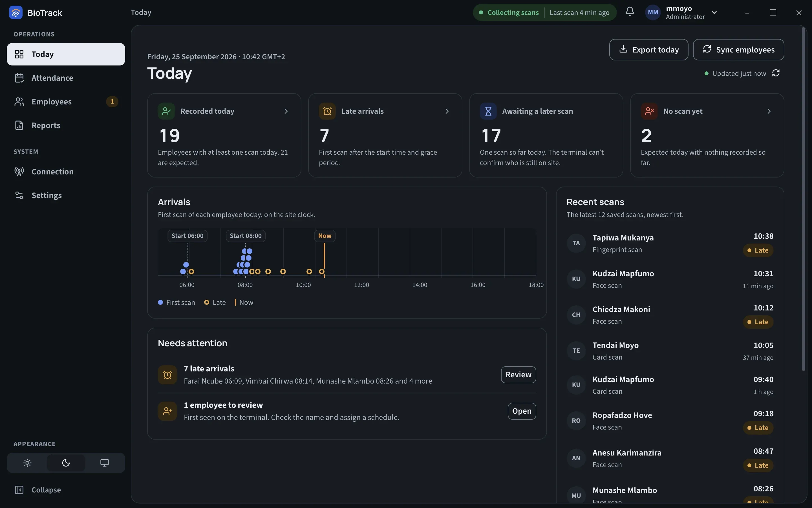Click the Late badge at 10:12
Viewport: 812px width, 508px height.
point(758,322)
